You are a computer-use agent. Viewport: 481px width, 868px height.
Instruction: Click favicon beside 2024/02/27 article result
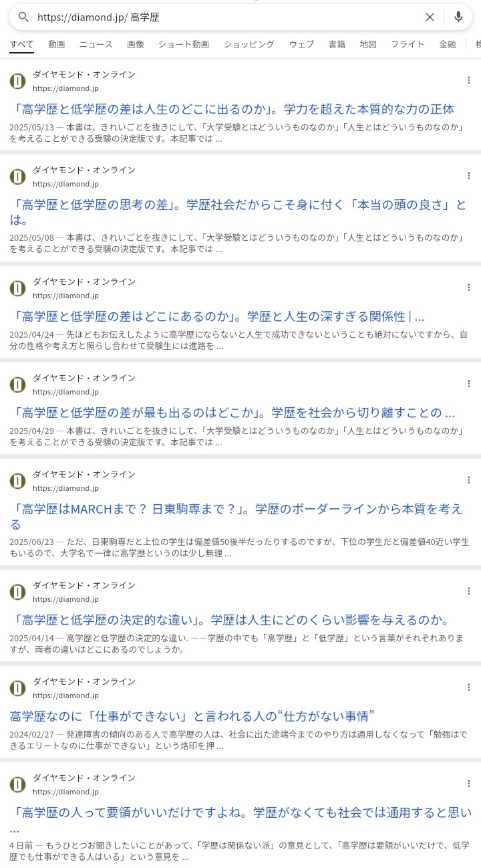coord(18,688)
